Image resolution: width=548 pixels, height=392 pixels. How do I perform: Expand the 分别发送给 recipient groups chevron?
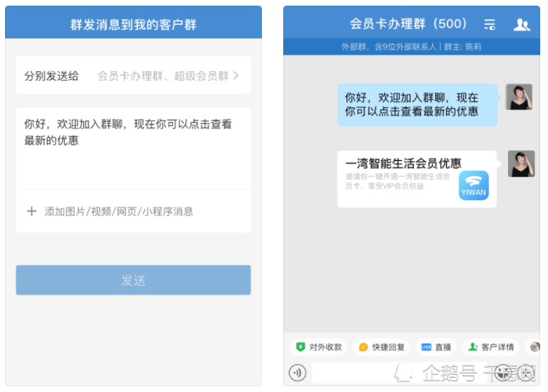pyautogui.click(x=236, y=76)
